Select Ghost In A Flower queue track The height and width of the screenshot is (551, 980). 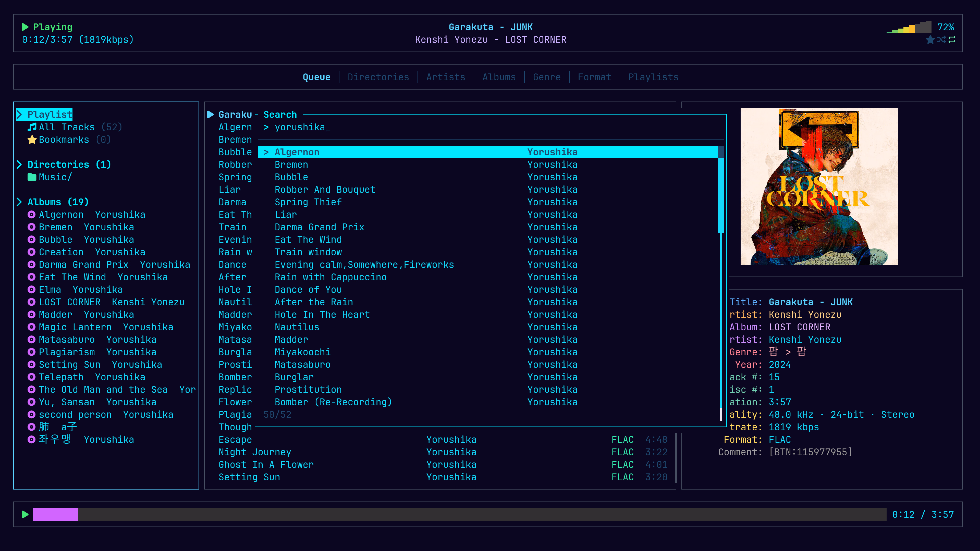click(443, 465)
